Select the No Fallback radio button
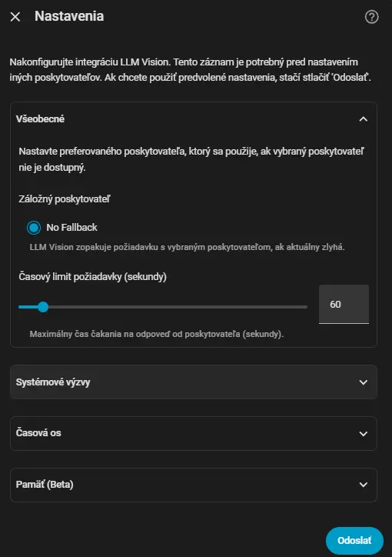Viewport: 392px width, 557px height. pyautogui.click(x=34, y=228)
